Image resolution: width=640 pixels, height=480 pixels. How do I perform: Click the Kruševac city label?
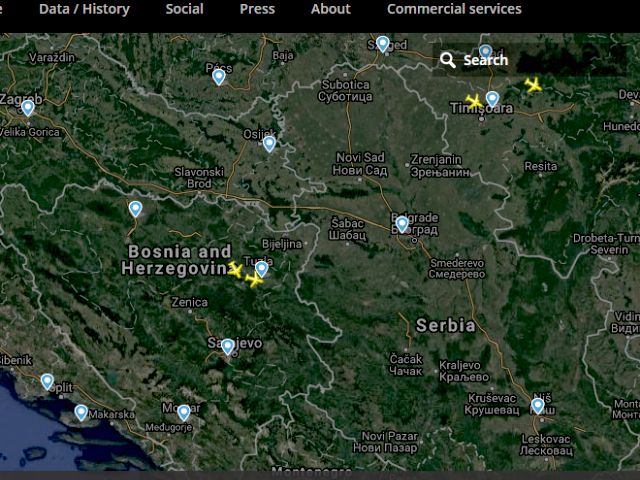492,404
